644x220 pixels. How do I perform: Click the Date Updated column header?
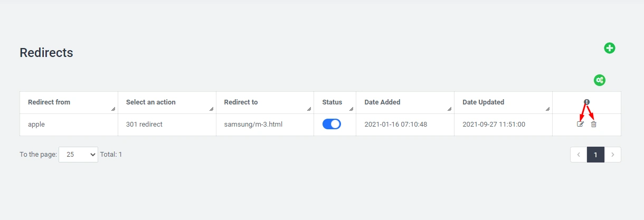[483, 102]
